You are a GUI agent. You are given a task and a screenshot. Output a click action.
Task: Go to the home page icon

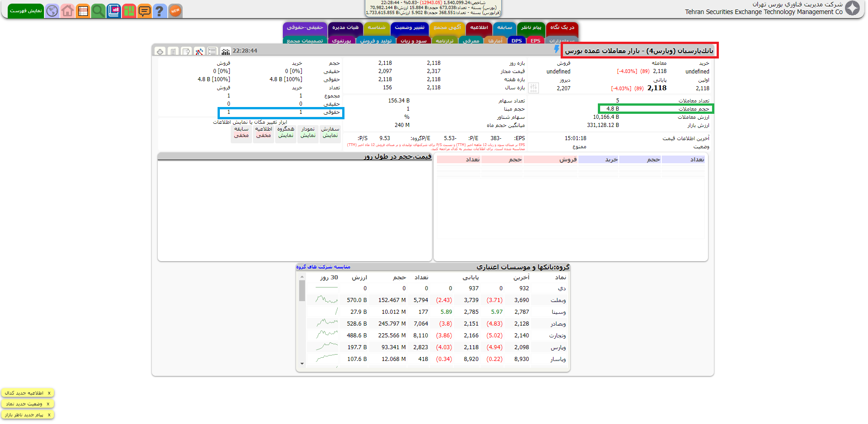[68, 11]
